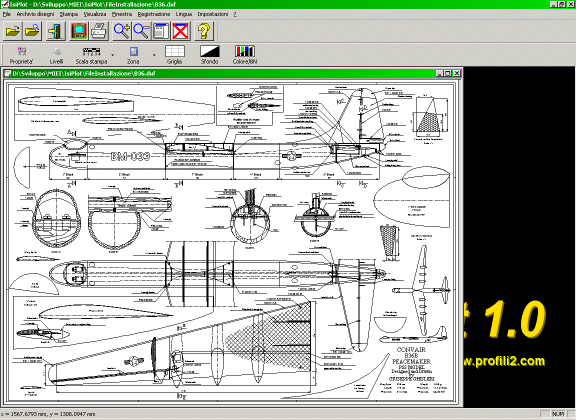Click the B36.dxf document window icon
This screenshot has height=420, width=576.
(7, 73)
